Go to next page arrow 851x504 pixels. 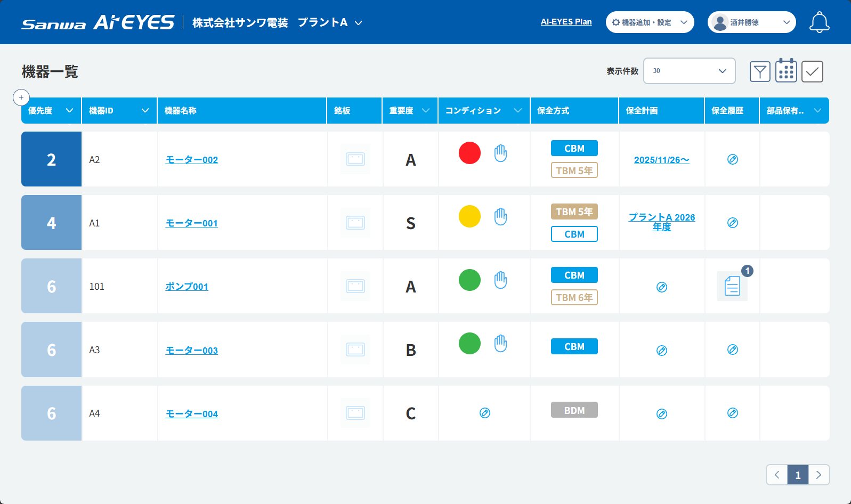(819, 475)
